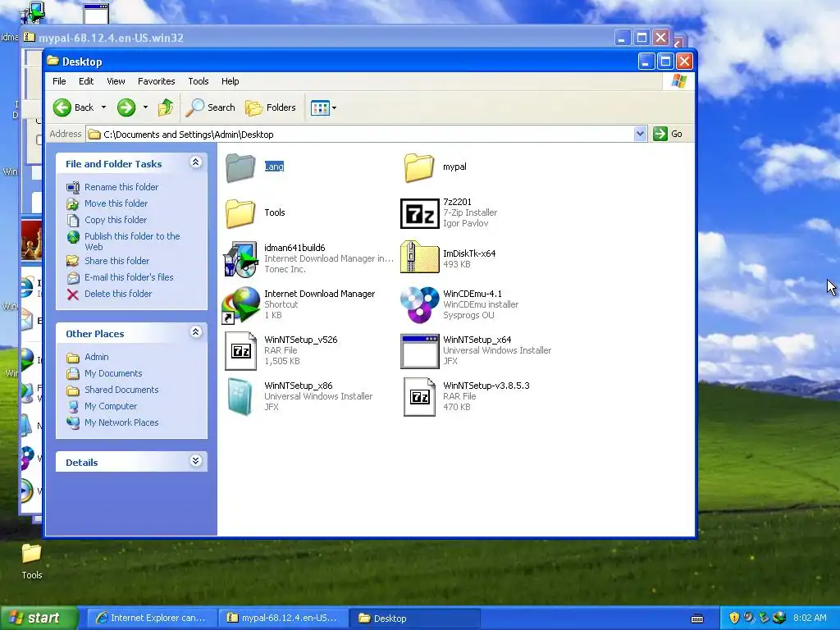This screenshot has height=630, width=840.
Task: Select the idman641build6 installer icon
Action: pyautogui.click(x=240, y=258)
